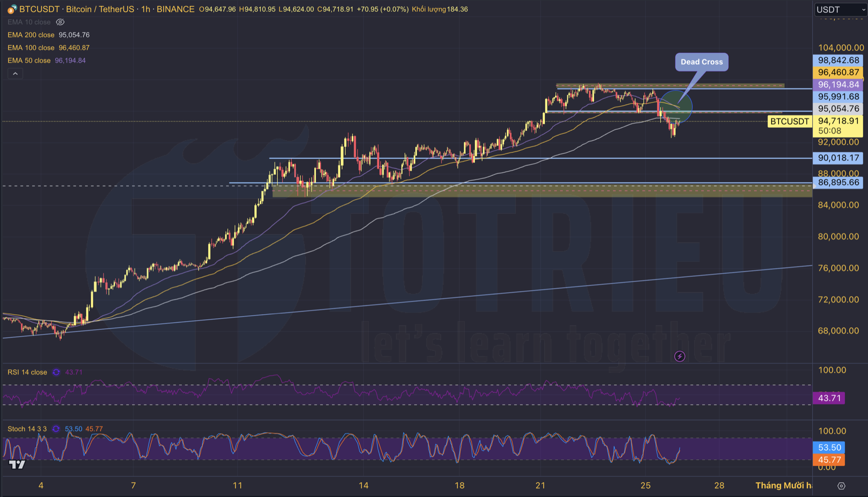868x497 pixels.
Task: Click the Bitcoin/Tether coin pair icon
Action: tap(12, 9)
